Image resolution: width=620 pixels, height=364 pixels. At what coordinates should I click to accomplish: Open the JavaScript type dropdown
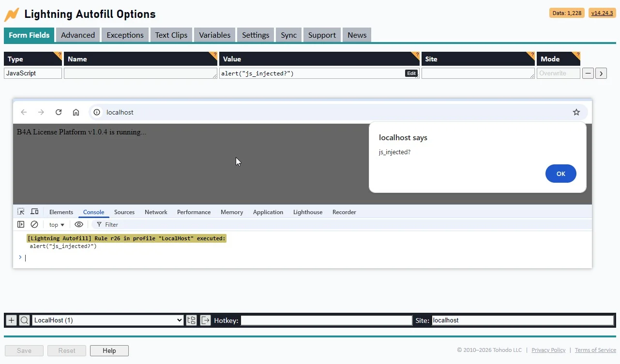pyautogui.click(x=33, y=73)
